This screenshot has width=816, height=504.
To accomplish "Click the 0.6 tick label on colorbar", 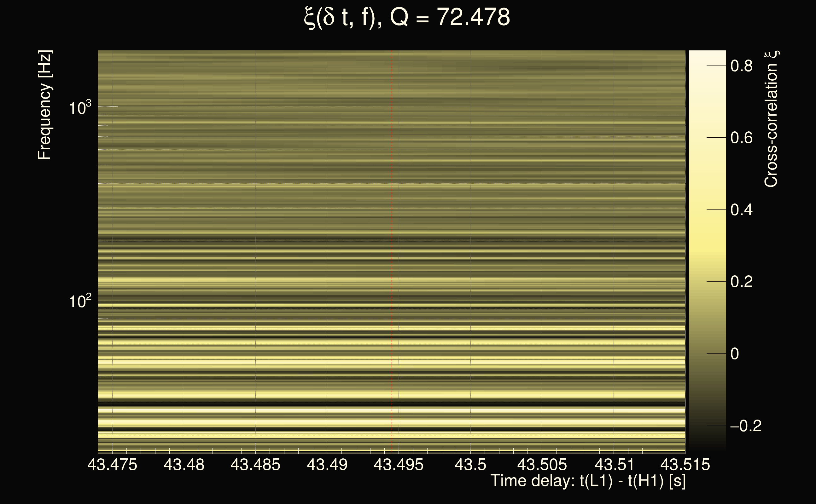I will tap(741, 138).
